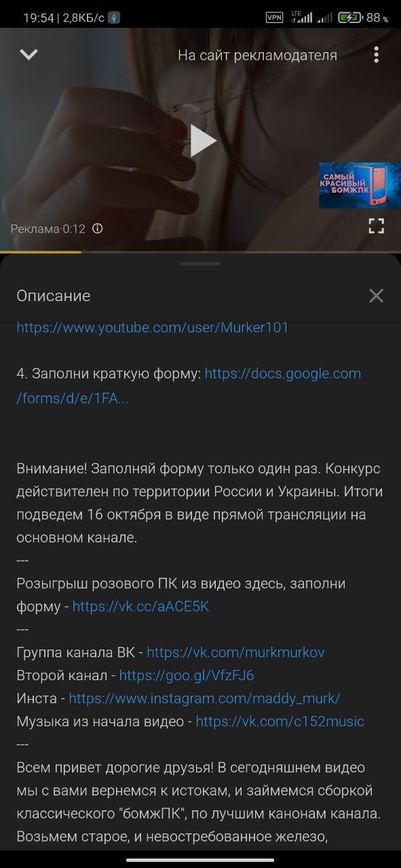Enter fullscreen mode in the player
The width and height of the screenshot is (401, 868).
point(376,226)
